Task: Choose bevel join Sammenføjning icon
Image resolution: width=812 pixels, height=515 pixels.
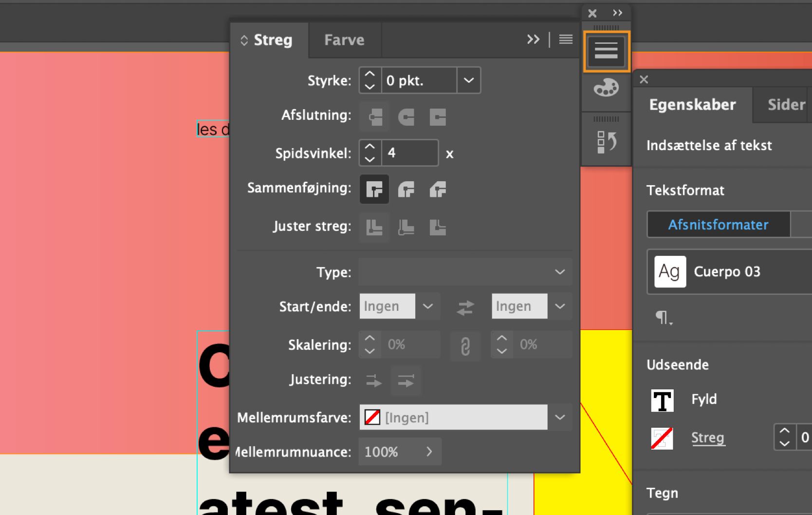Action: coord(438,189)
